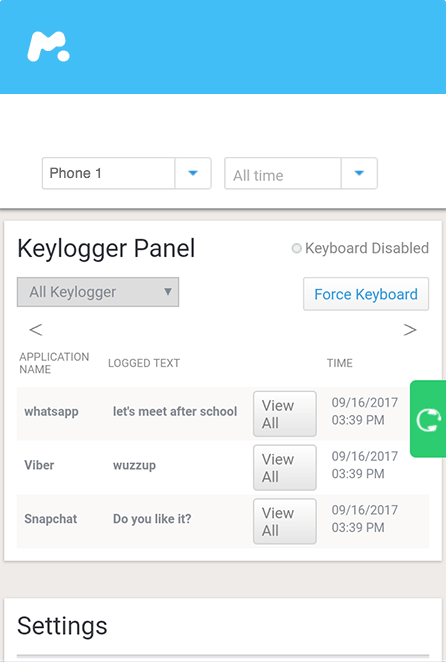Open the Phone 1 device dropdown

click(x=126, y=173)
